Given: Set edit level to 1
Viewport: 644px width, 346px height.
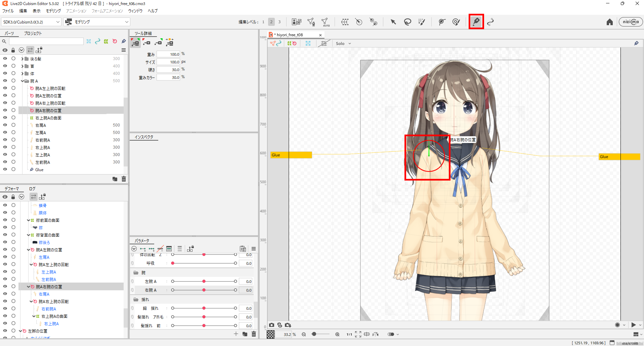Looking at the screenshot, I should click(263, 22).
